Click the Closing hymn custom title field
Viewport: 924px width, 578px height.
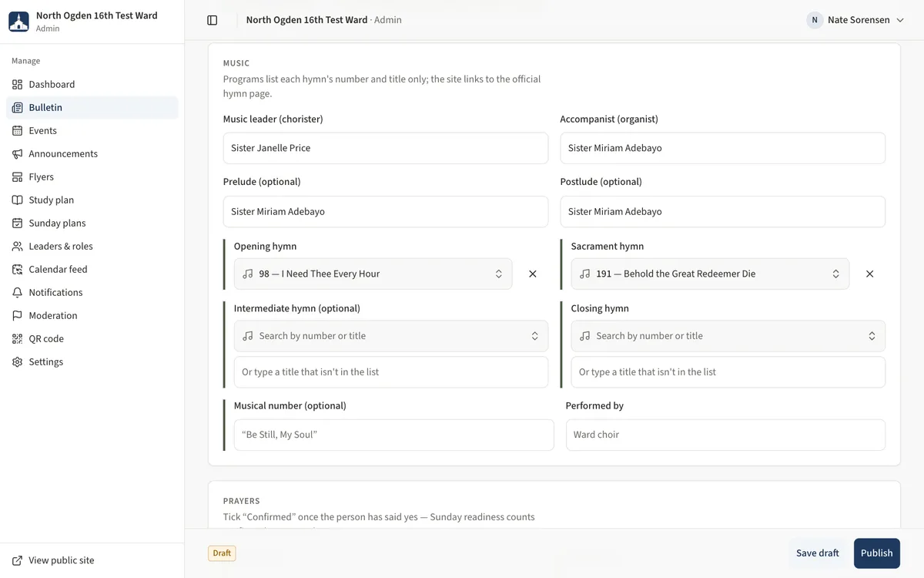(x=728, y=372)
